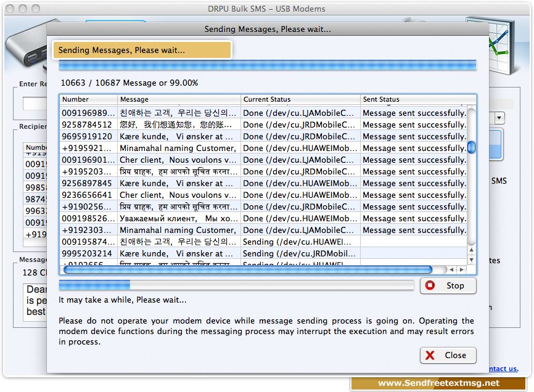Click the red stop icon on Stop button
Screen dimensions: 534x392
click(430, 285)
